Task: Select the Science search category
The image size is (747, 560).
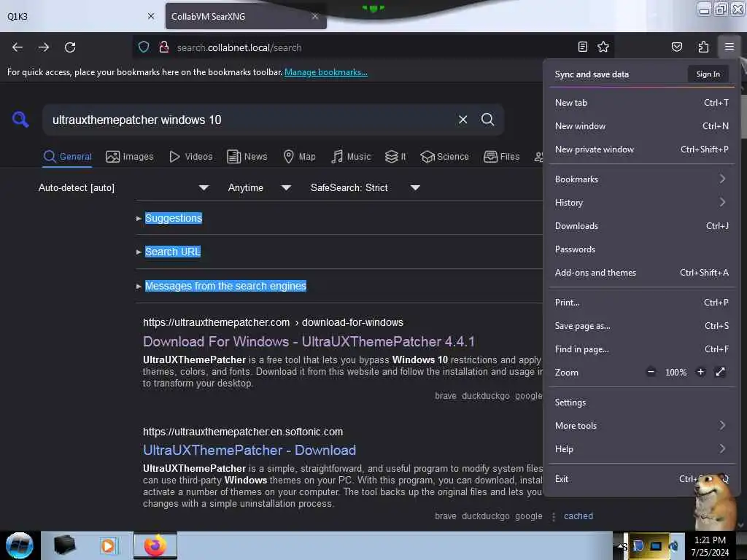Action: tap(444, 156)
